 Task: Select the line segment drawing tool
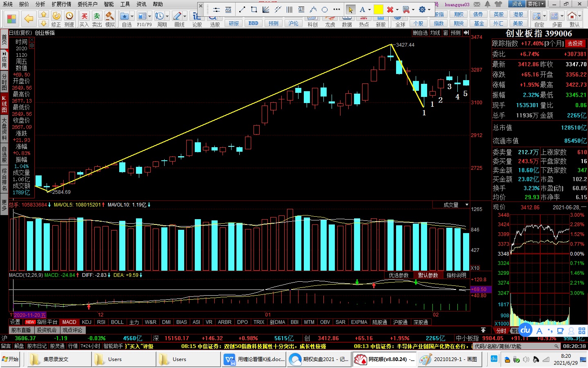tap(242, 9)
